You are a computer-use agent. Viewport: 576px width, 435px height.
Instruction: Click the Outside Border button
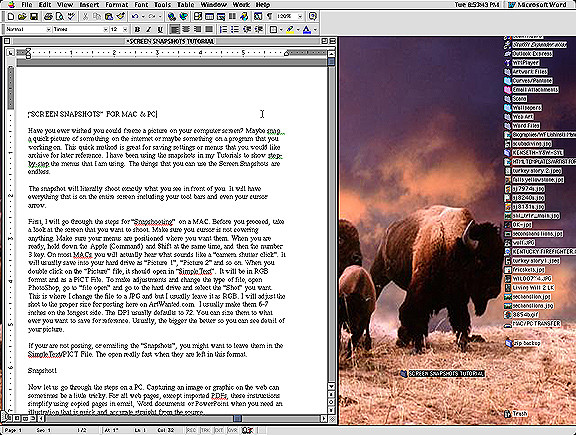[x=273, y=29]
